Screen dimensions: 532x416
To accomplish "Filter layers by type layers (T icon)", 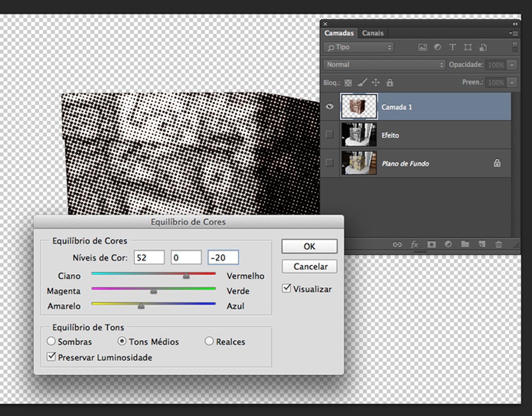I will point(453,48).
